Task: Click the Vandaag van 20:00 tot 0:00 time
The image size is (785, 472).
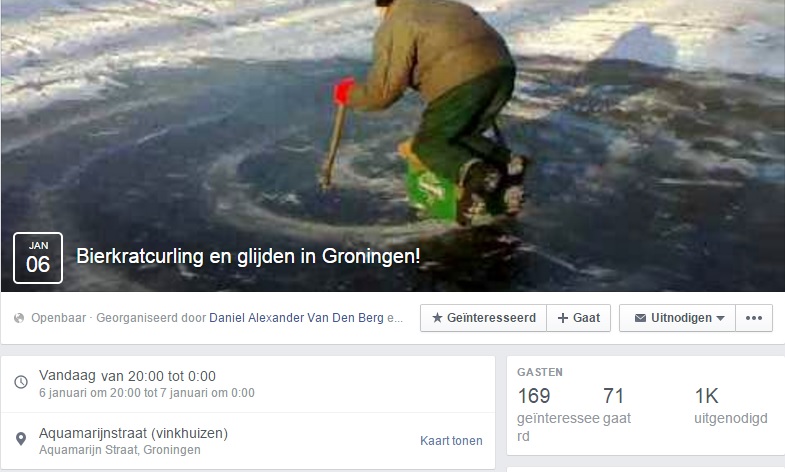Action: [127, 376]
